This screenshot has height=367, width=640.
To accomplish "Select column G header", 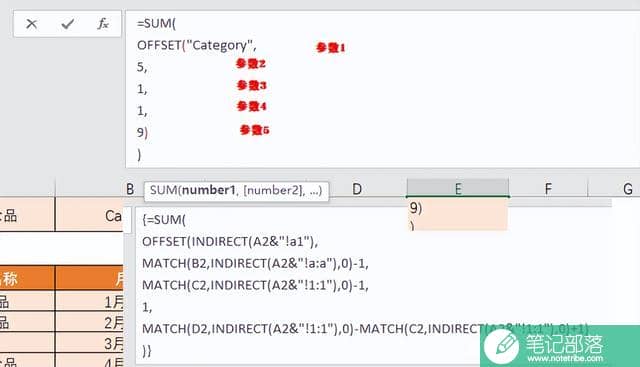I will 627,189.
